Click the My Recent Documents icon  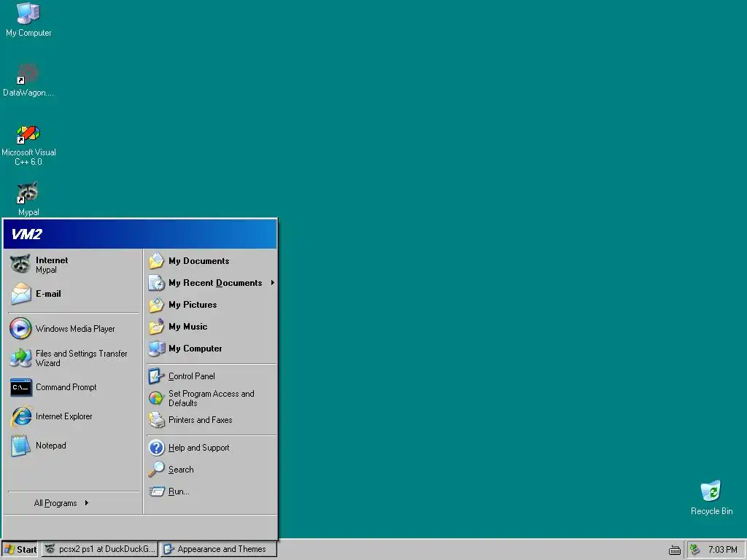click(156, 283)
